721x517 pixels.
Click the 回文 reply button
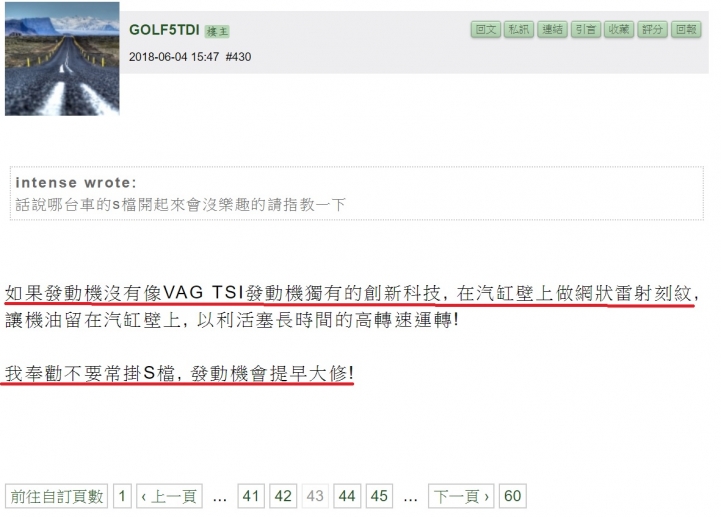coord(486,30)
